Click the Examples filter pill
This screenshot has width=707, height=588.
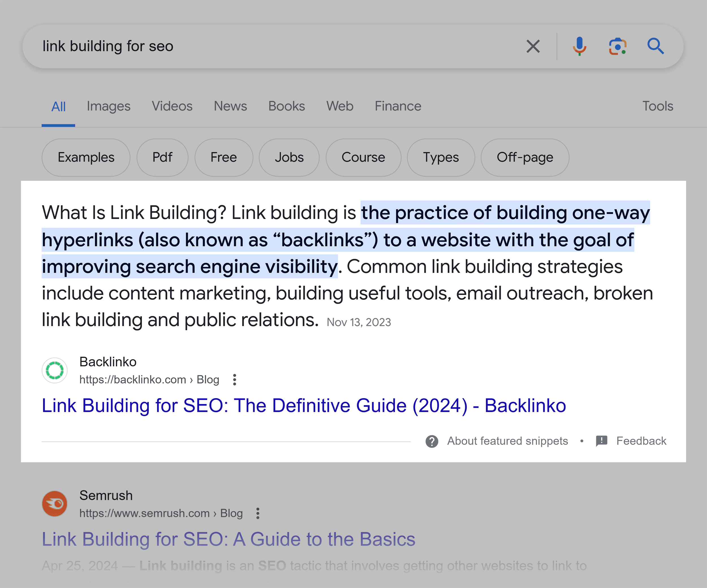click(86, 157)
